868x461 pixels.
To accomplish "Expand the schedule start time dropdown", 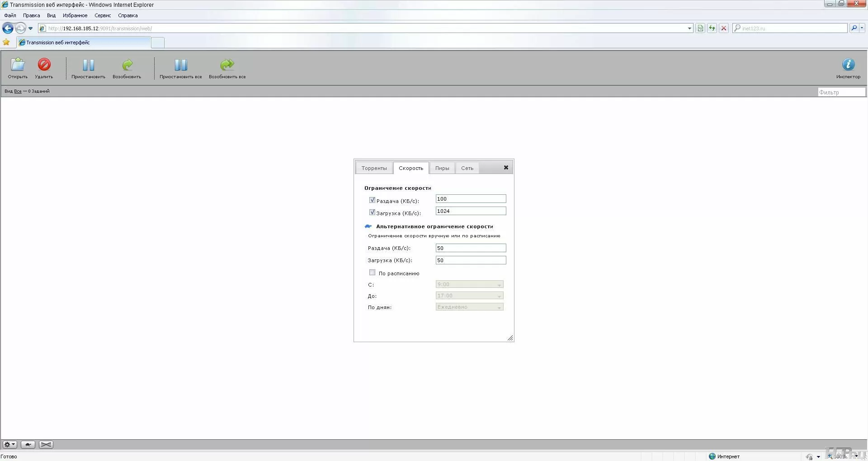I will (469, 284).
